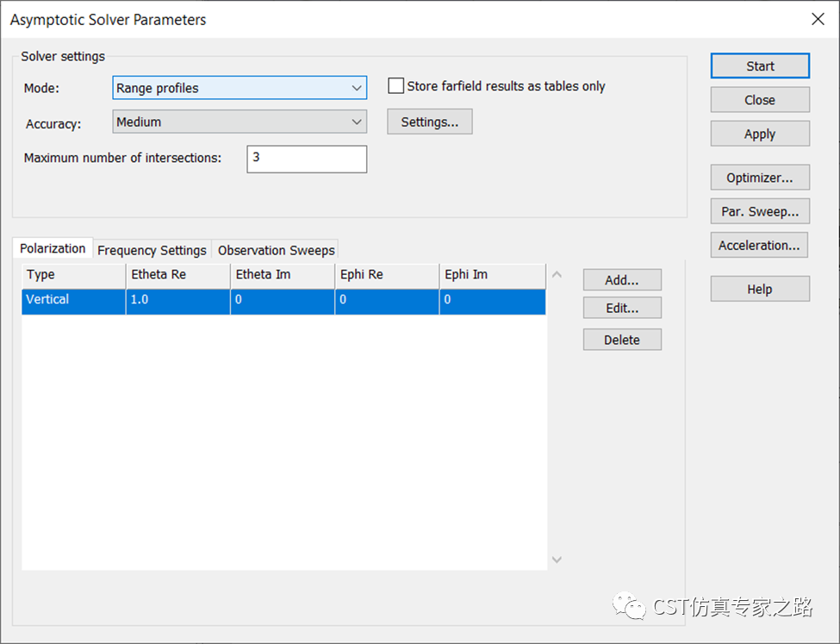Image resolution: width=840 pixels, height=644 pixels.
Task: Edit the selected polarization
Action: point(622,308)
